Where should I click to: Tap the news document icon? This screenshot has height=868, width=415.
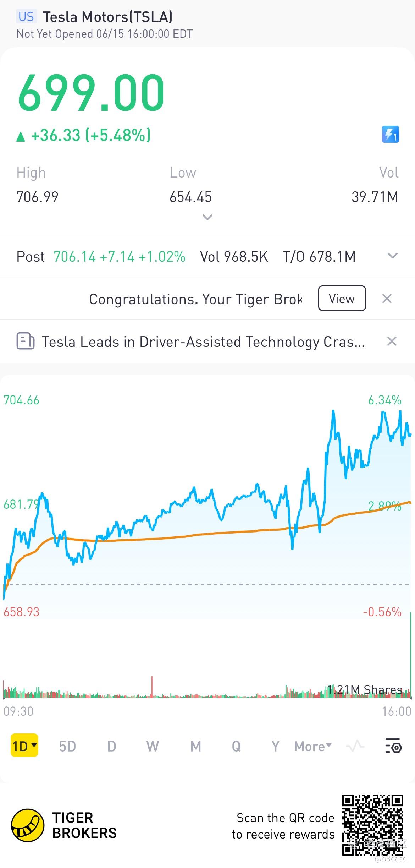[26, 342]
